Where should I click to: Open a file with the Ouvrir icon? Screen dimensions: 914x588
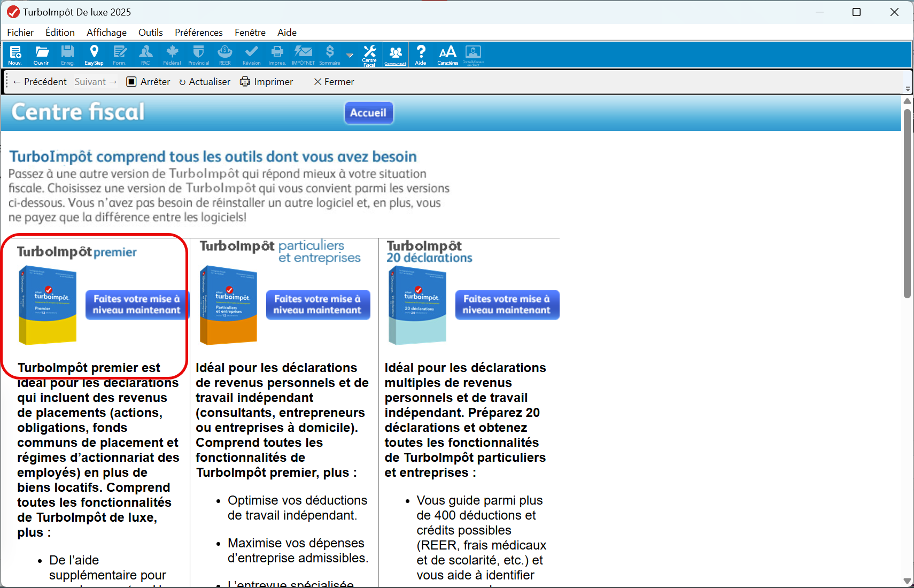(x=41, y=55)
